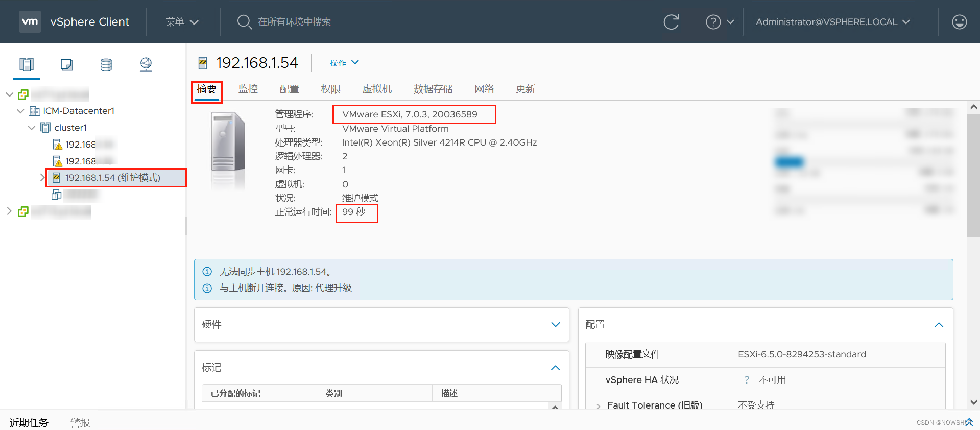Open the Storage inventory view icon

point(106,64)
